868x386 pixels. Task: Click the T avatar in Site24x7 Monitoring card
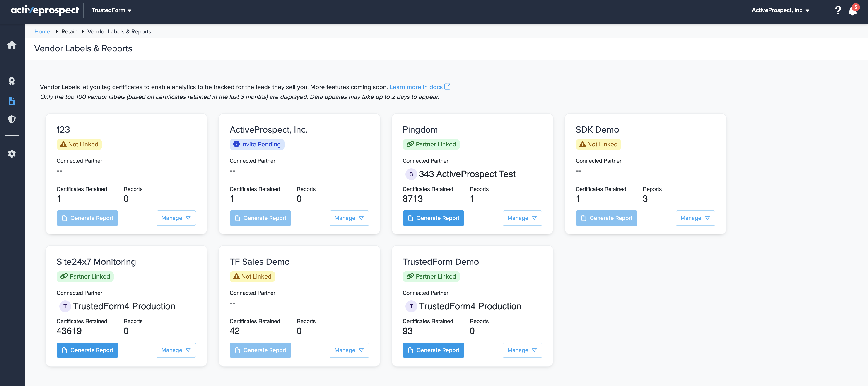point(65,306)
